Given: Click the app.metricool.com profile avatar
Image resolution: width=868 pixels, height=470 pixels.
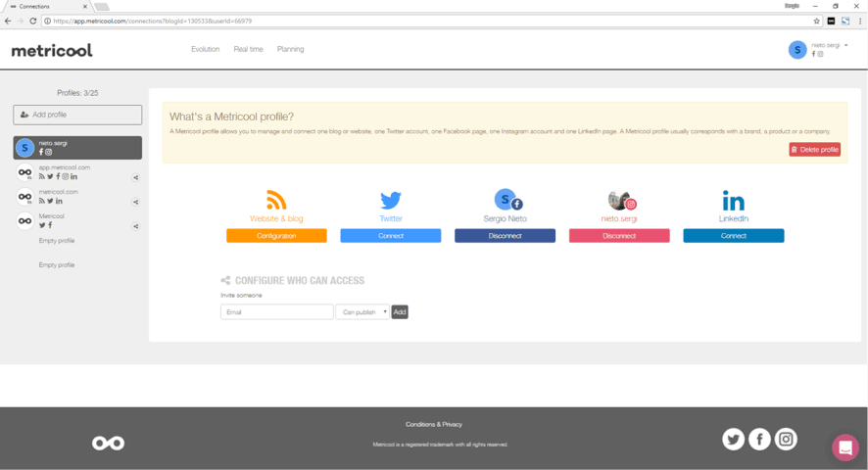Looking at the screenshot, I should (x=24, y=172).
